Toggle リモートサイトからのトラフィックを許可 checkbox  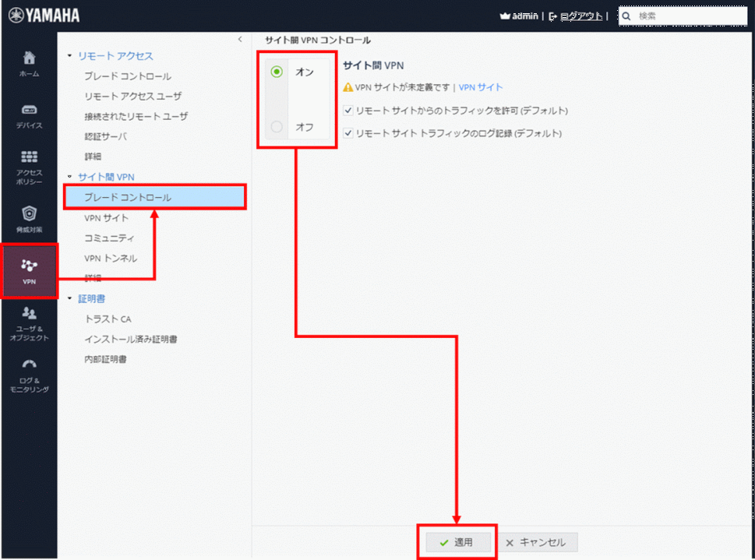point(348,111)
